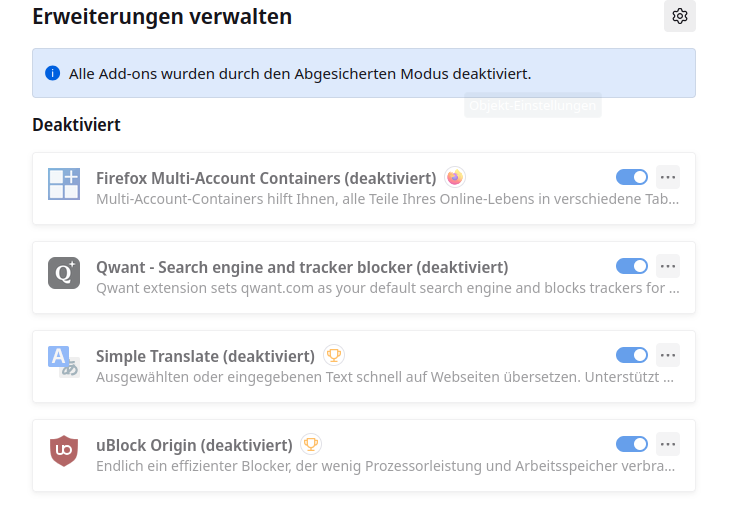
Task: Open more options menu for Qwant
Action: (668, 266)
